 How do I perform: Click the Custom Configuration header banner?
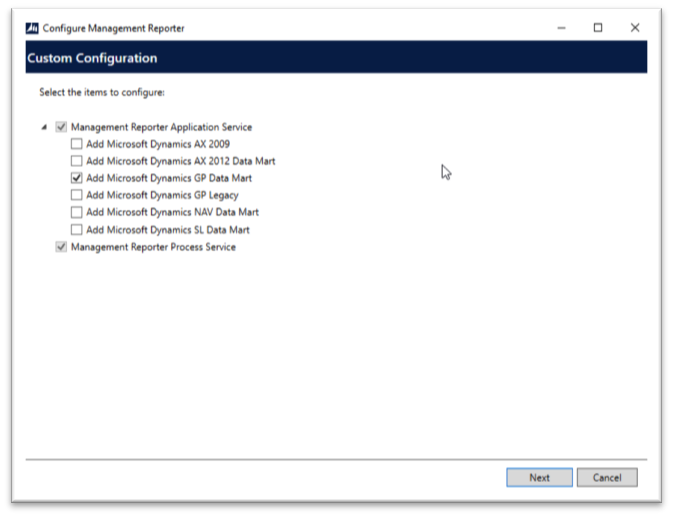(336, 58)
